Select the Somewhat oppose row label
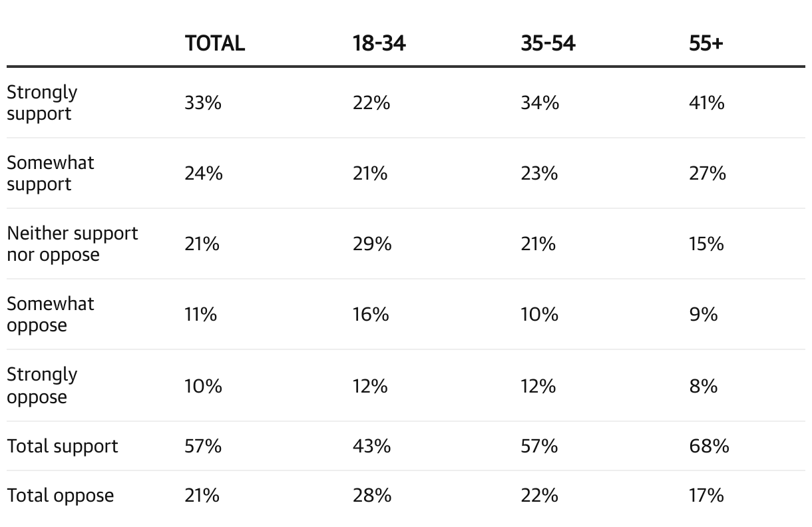Viewport: 812px width, 527px height. 51,314
